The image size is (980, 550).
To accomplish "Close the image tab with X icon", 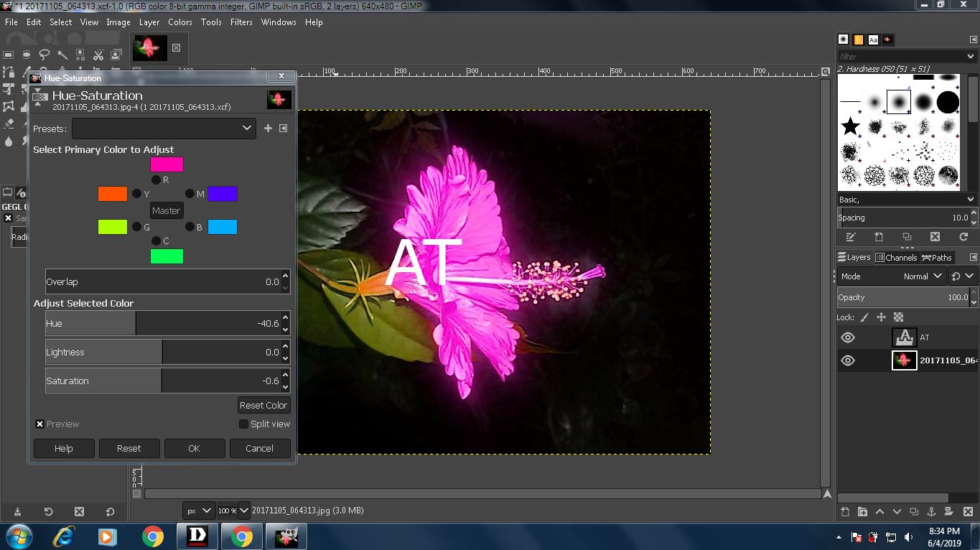I will [x=176, y=48].
